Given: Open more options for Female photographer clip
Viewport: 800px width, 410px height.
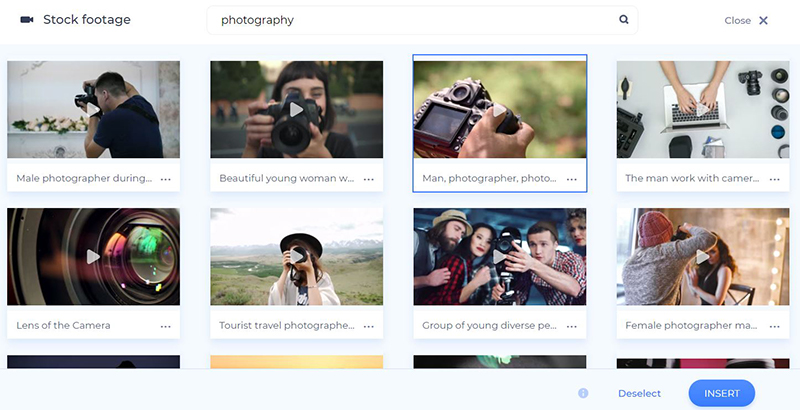Looking at the screenshot, I should point(775,326).
